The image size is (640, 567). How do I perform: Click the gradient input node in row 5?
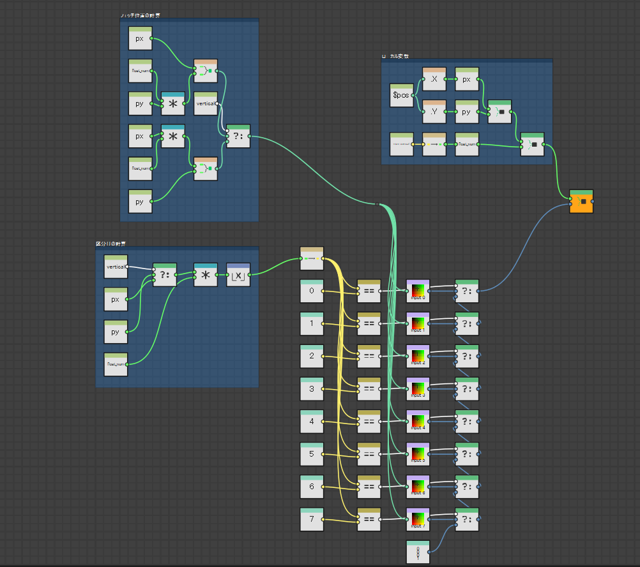(x=417, y=455)
